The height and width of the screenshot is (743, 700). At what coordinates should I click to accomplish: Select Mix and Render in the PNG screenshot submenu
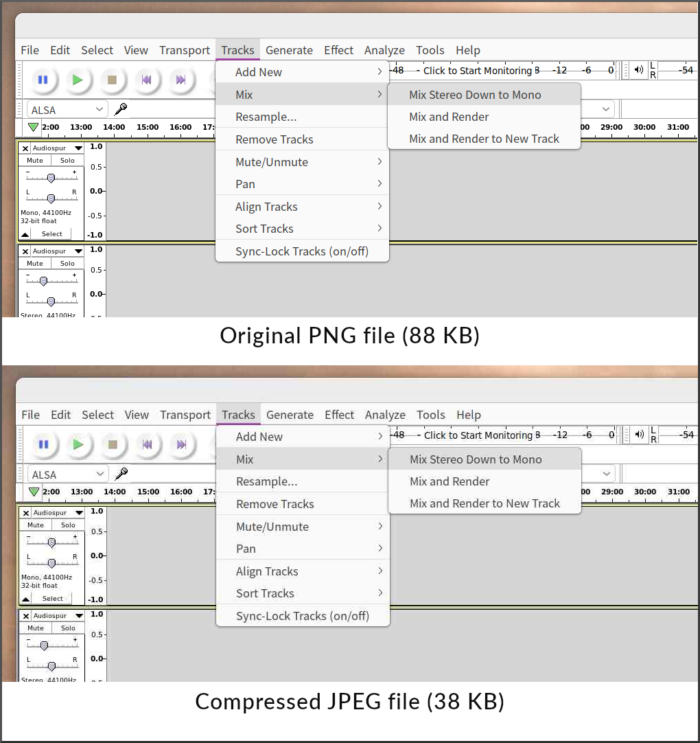click(x=484, y=117)
